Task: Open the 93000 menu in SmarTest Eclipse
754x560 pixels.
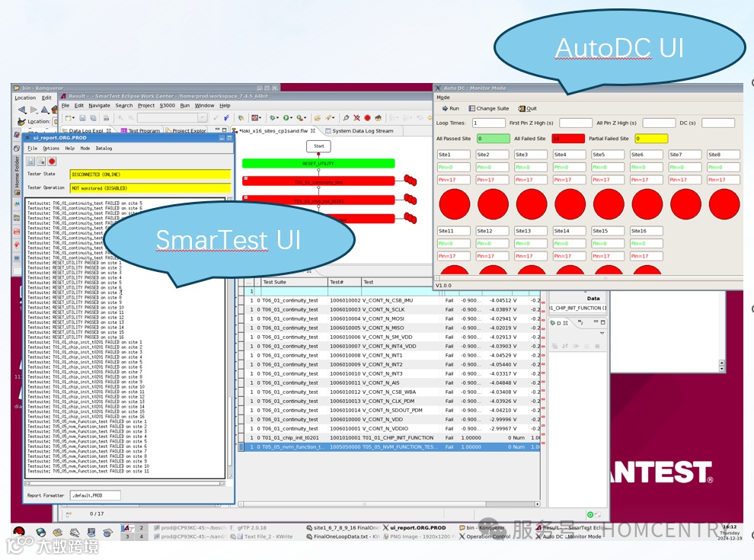Action: 167,105
